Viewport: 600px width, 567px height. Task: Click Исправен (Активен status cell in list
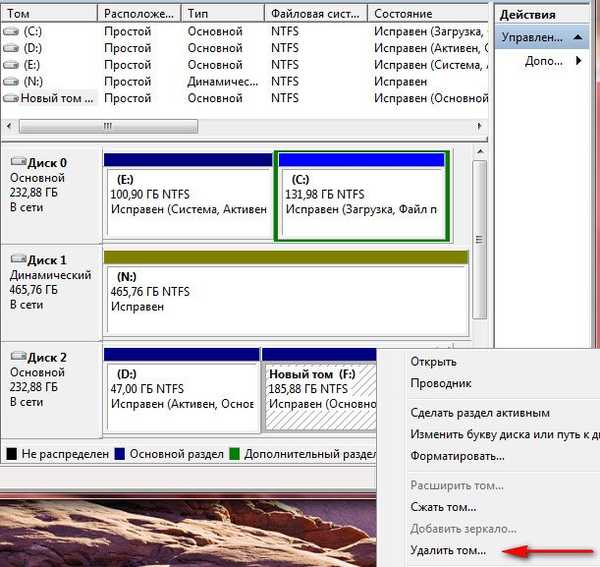click(x=430, y=48)
